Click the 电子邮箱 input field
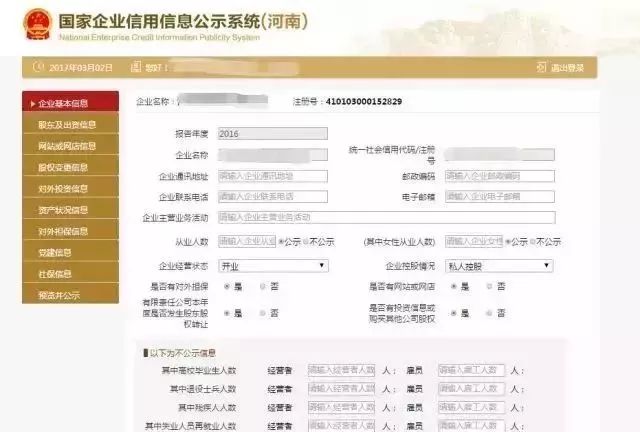This screenshot has width=640, height=432. coord(498,197)
